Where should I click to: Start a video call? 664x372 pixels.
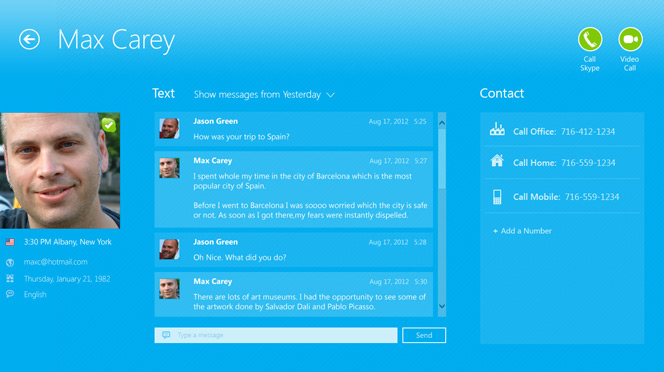click(x=630, y=39)
